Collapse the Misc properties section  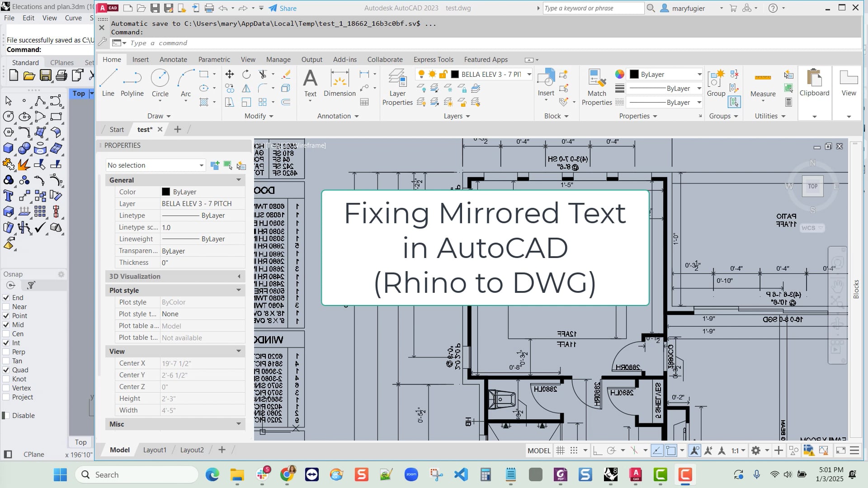click(x=239, y=424)
